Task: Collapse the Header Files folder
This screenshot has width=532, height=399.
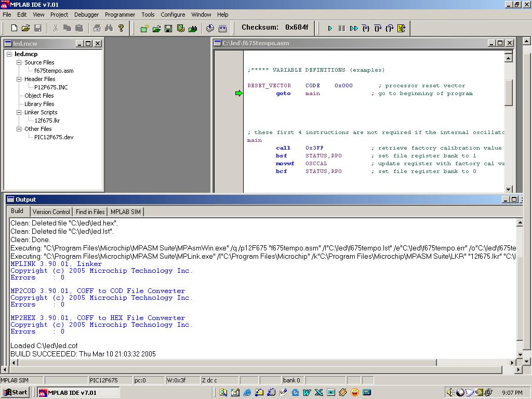Action: click(19, 79)
